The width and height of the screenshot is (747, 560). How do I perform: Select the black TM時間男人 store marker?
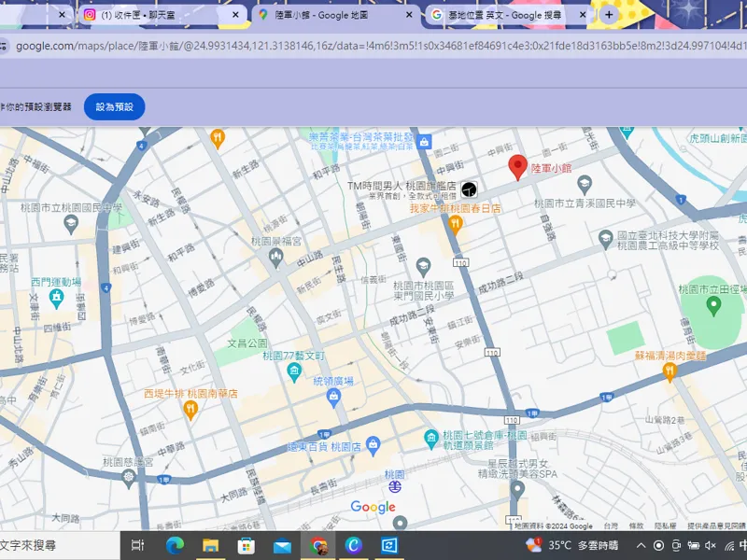(x=469, y=189)
